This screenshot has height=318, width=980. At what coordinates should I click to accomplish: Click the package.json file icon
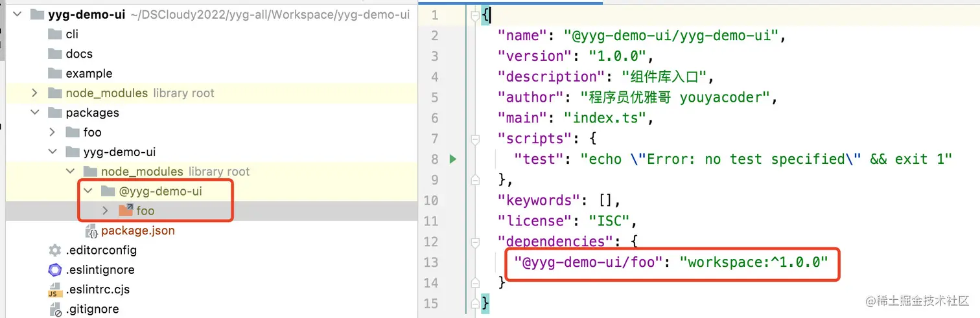91,231
